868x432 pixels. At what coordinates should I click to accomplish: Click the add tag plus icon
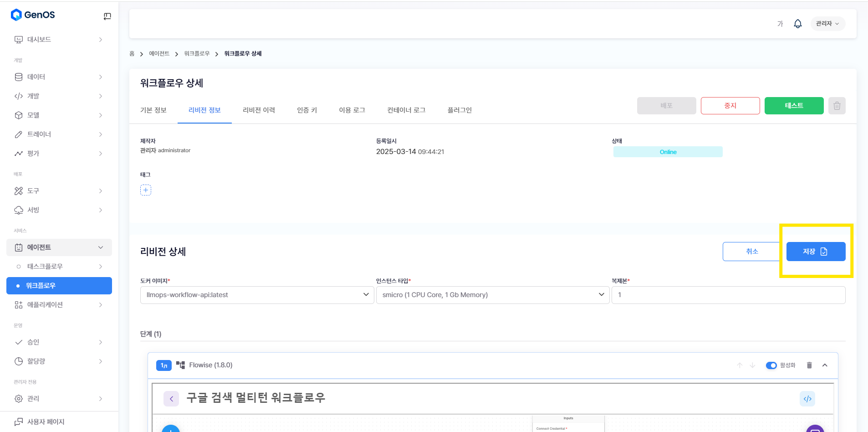pos(146,190)
